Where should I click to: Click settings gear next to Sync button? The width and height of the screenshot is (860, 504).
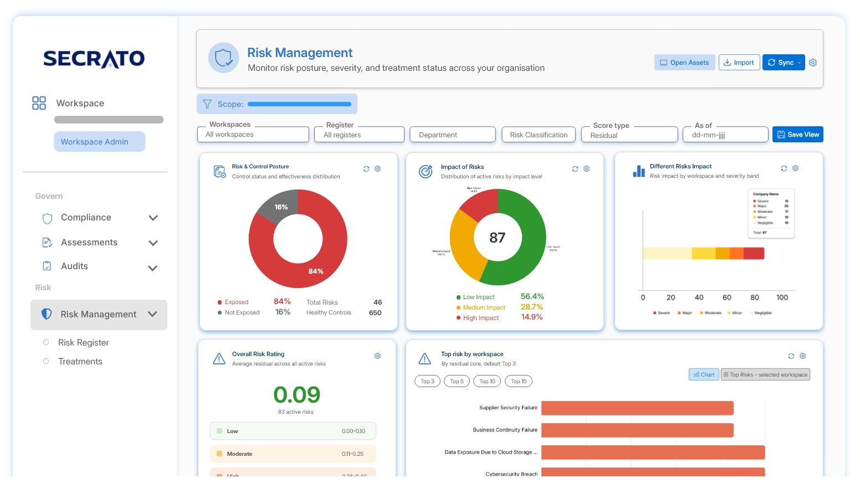[x=813, y=63]
